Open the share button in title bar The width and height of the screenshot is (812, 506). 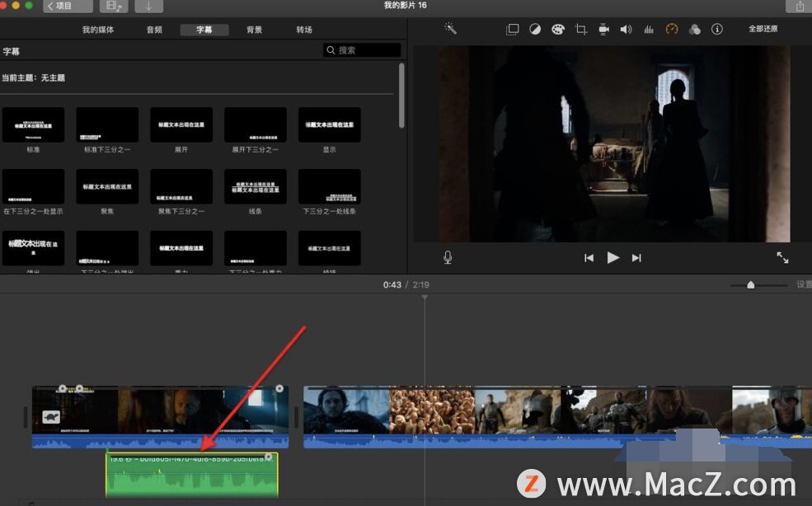pos(799,7)
